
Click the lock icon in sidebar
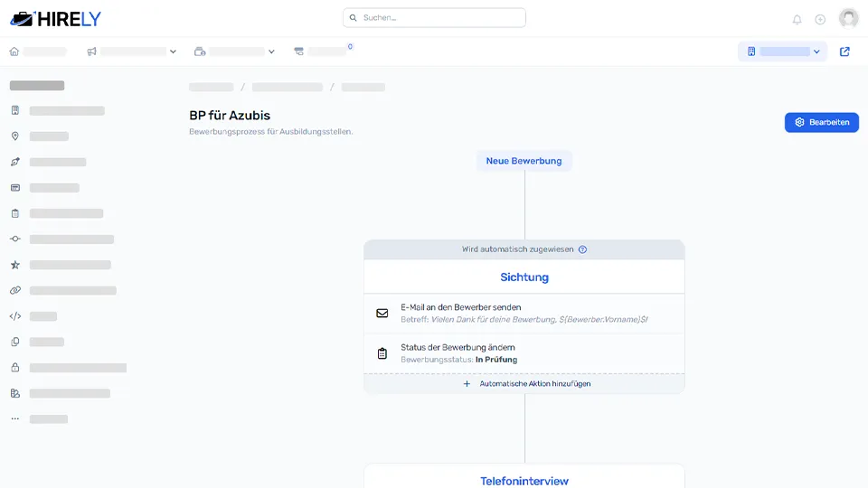tap(15, 368)
